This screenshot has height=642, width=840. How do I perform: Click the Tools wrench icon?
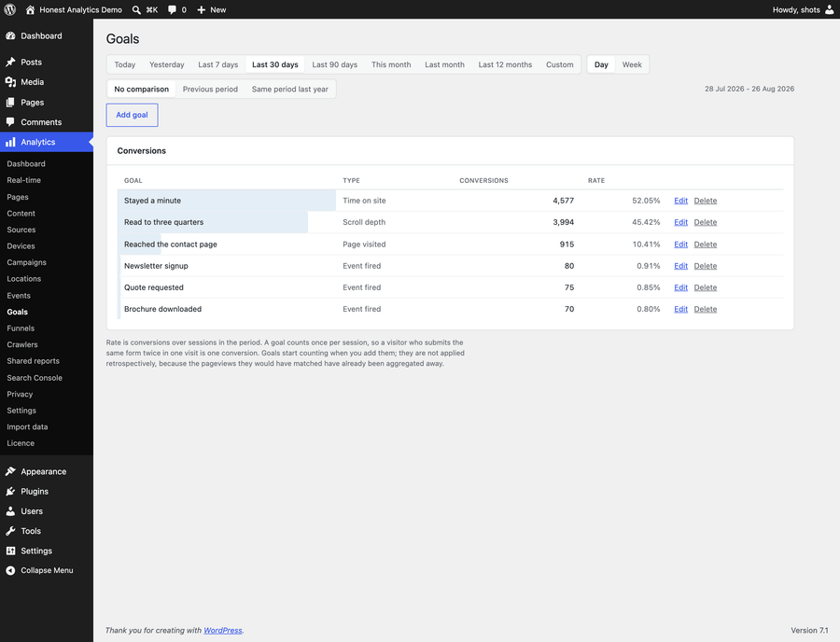tap(10, 531)
